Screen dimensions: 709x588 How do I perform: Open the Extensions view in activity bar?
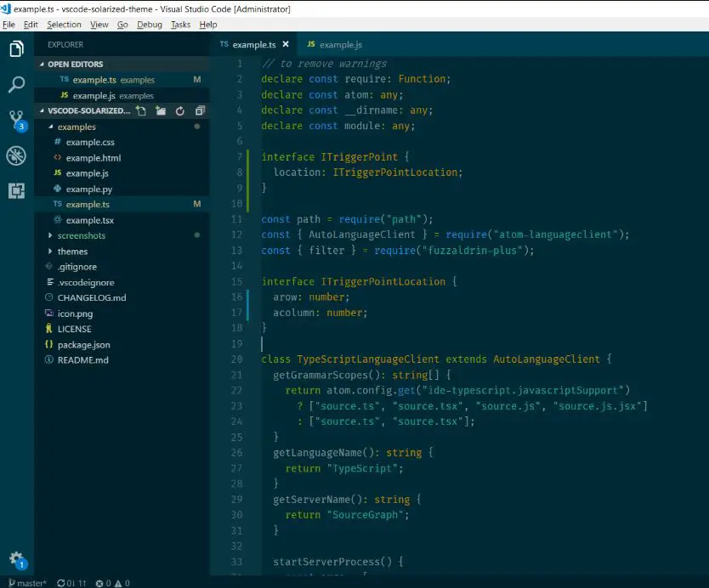point(16,190)
